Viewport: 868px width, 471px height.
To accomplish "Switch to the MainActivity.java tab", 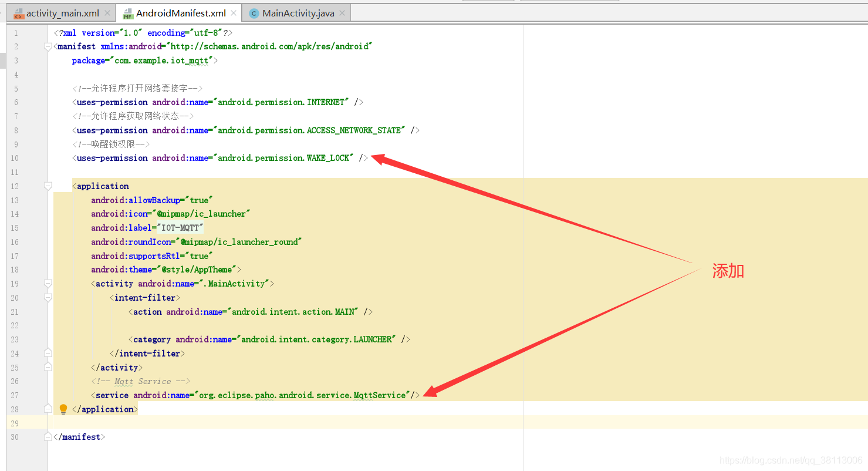I will pyautogui.click(x=298, y=14).
